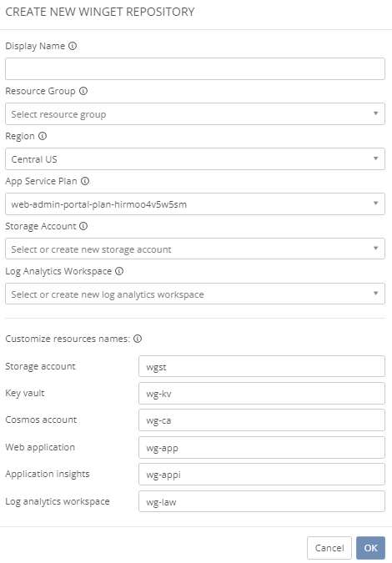This screenshot has width=392, height=563.
Task: Expand the log analytics workspace selection dropdown
Action: coord(195,294)
